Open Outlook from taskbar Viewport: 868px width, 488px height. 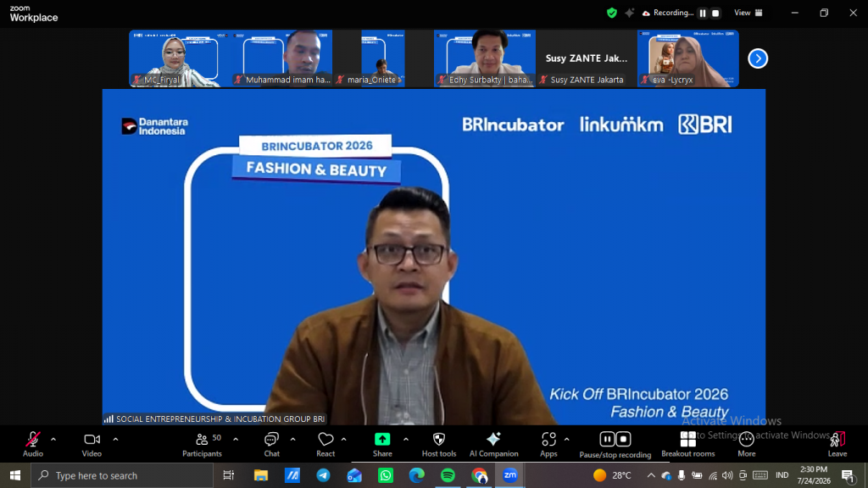354,475
